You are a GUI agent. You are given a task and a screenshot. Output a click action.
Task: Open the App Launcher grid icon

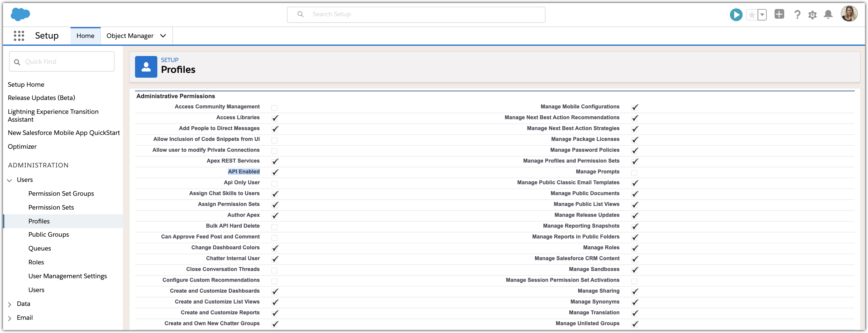pos(19,36)
